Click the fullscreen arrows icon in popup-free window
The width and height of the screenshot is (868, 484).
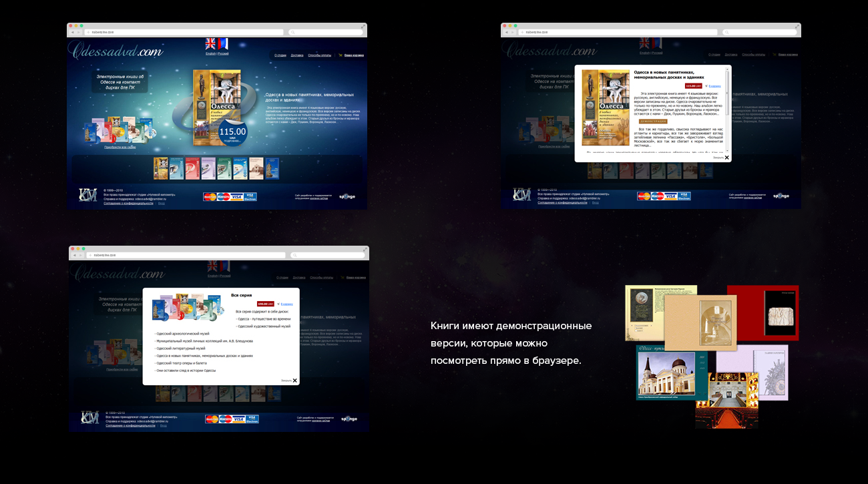[x=363, y=26]
